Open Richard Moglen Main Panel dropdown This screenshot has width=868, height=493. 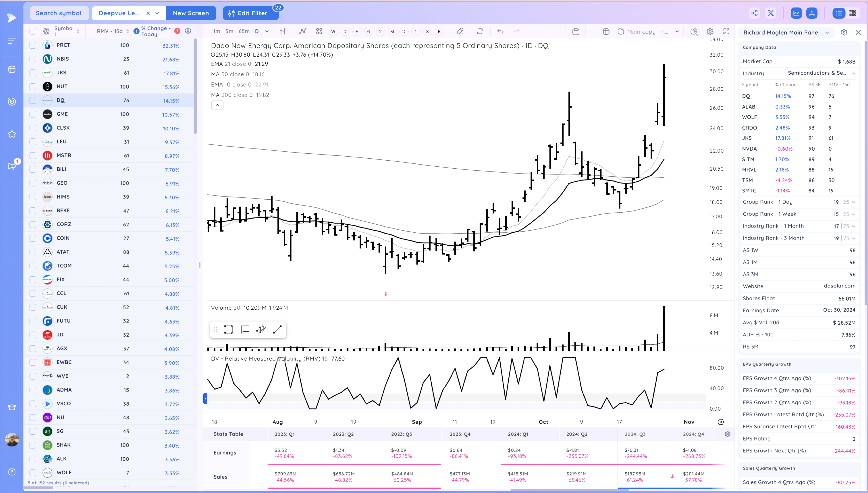[x=827, y=33]
